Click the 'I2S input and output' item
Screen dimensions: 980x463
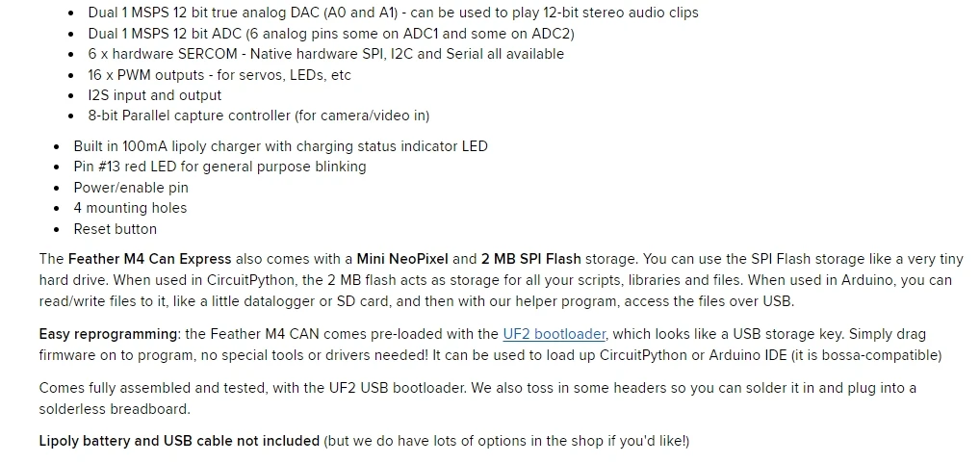(x=154, y=95)
